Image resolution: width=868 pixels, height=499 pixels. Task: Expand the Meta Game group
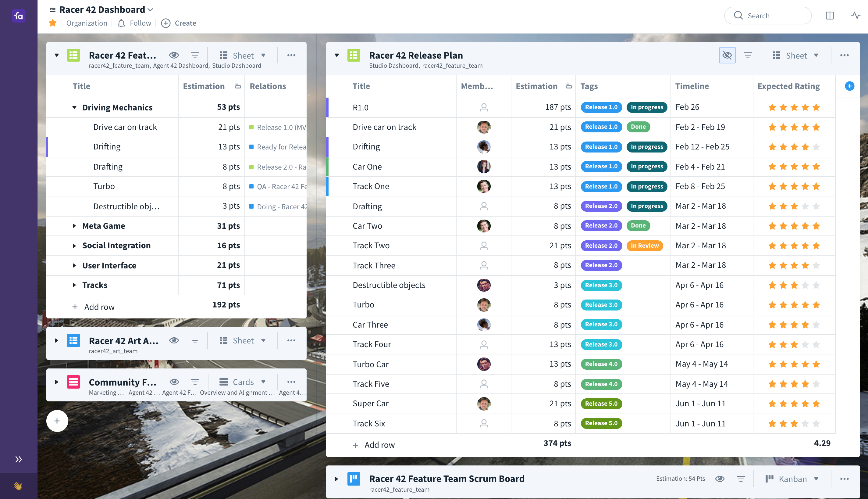[x=74, y=226]
